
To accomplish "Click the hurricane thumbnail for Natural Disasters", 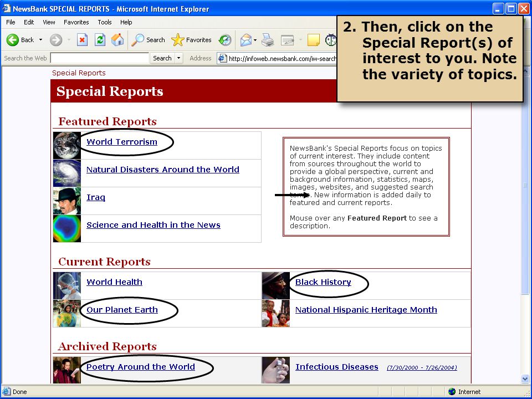I will (67, 173).
